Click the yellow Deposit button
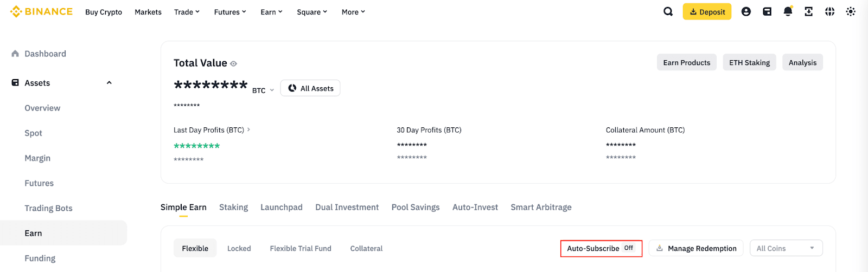868x272 pixels. [x=707, y=11]
